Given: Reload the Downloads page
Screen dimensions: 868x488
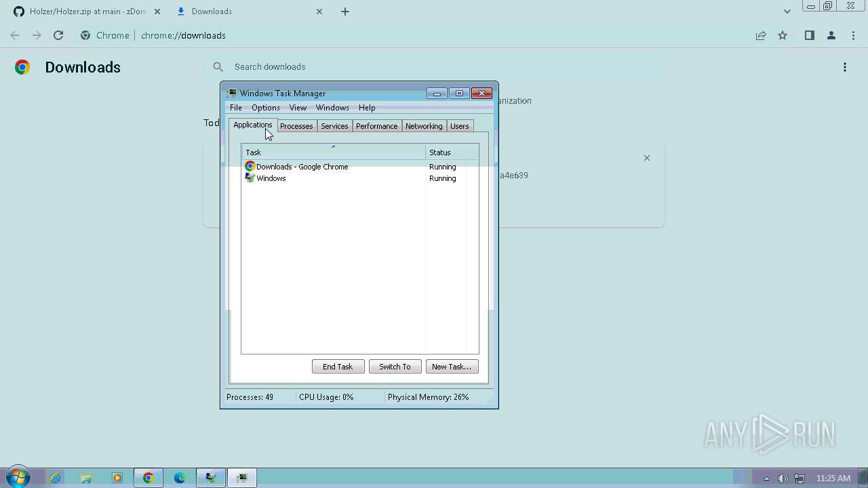Looking at the screenshot, I should [x=58, y=35].
